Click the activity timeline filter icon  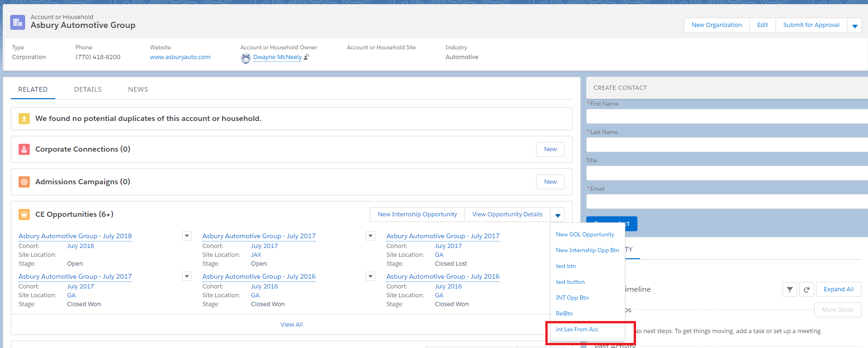(x=789, y=289)
